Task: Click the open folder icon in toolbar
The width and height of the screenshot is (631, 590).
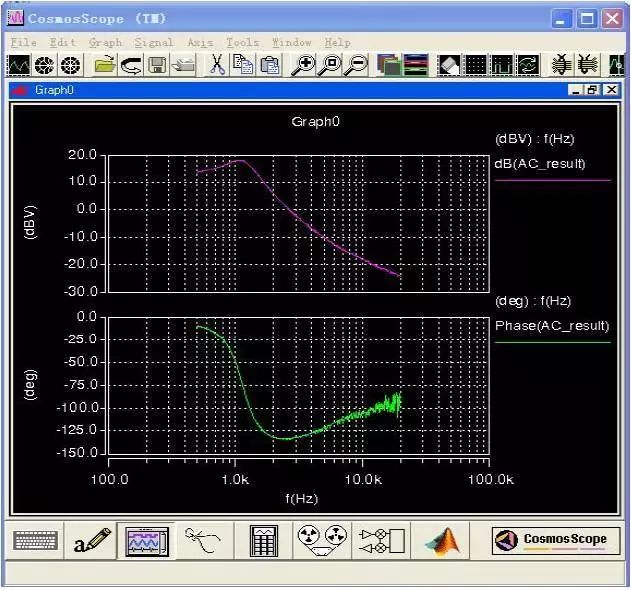Action: [105, 65]
